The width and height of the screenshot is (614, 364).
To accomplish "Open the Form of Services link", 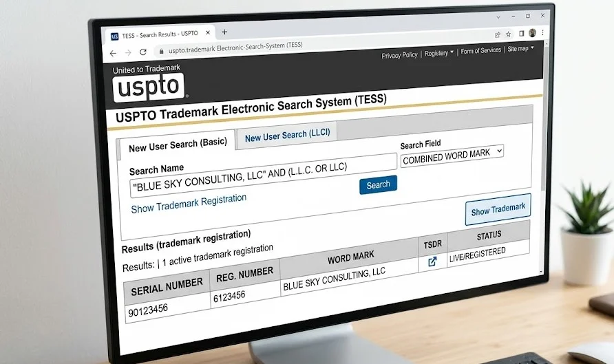I will [481, 50].
